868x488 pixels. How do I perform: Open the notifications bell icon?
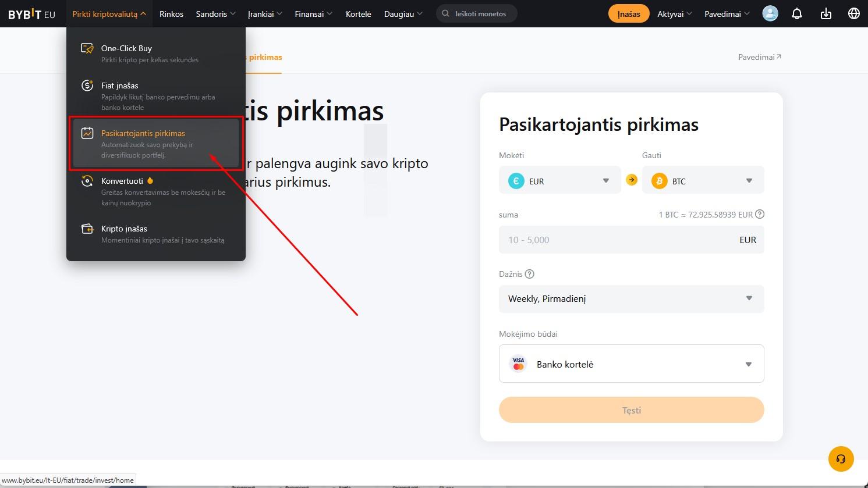tap(797, 13)
